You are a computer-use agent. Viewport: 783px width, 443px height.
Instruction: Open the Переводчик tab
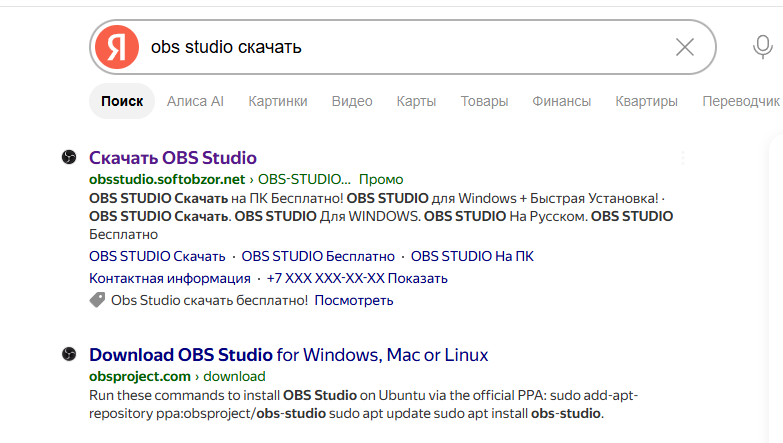coord(741,101)
